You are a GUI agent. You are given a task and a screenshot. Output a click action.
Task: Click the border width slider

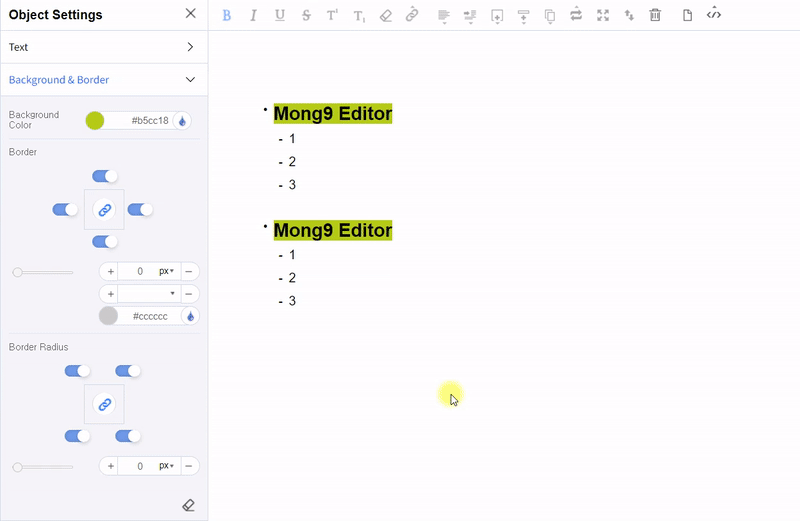pyautogui.click(x=43, y=272)
